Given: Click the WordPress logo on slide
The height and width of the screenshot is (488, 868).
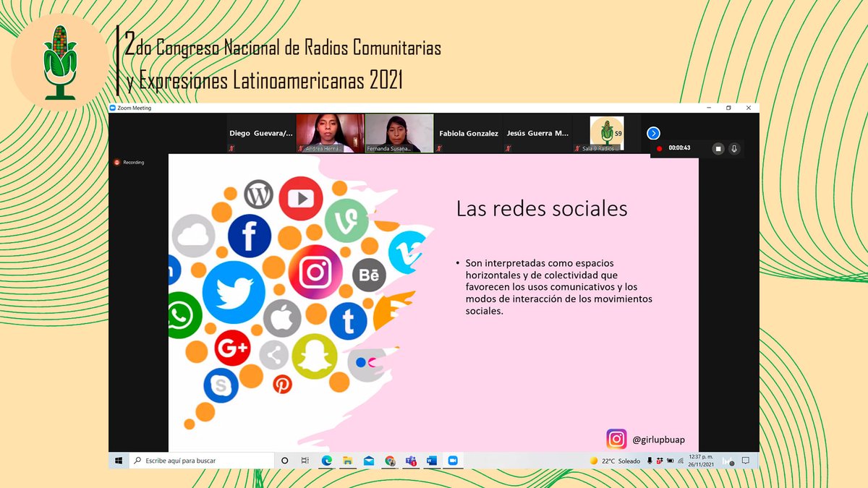Looking at the screenshot, I should click(x=258, y=194).
